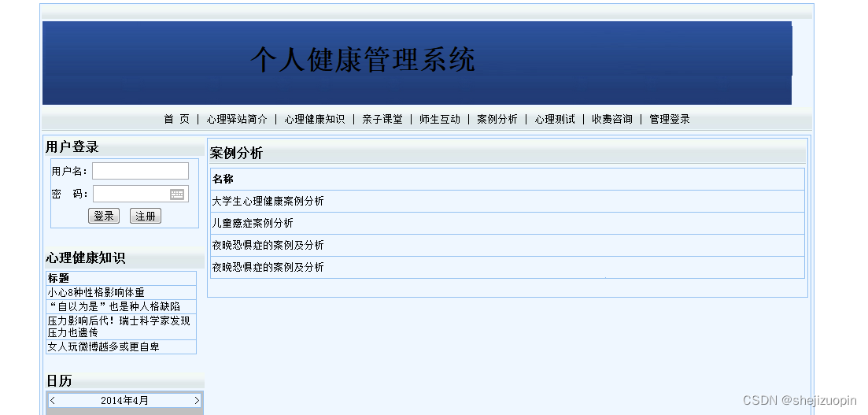Go to 管理登录 page
Viewport: 868px width, 415px height.
point(669,119)
